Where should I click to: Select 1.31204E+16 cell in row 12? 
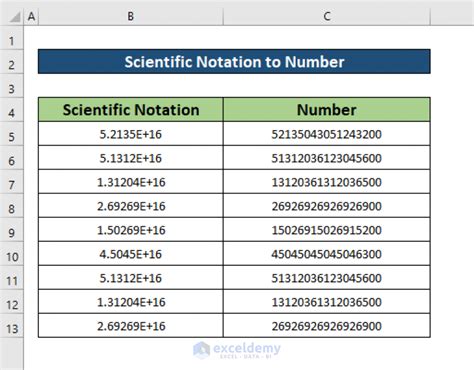click(131, 302)
